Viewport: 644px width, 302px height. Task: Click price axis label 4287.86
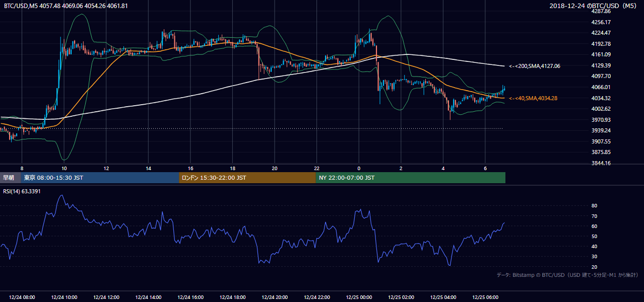601,11
